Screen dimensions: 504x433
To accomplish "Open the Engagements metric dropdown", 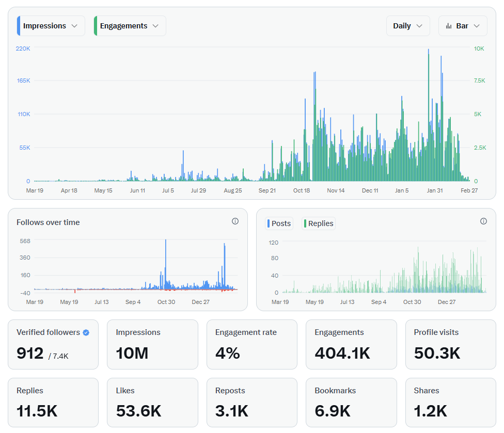I will [130, 26].
